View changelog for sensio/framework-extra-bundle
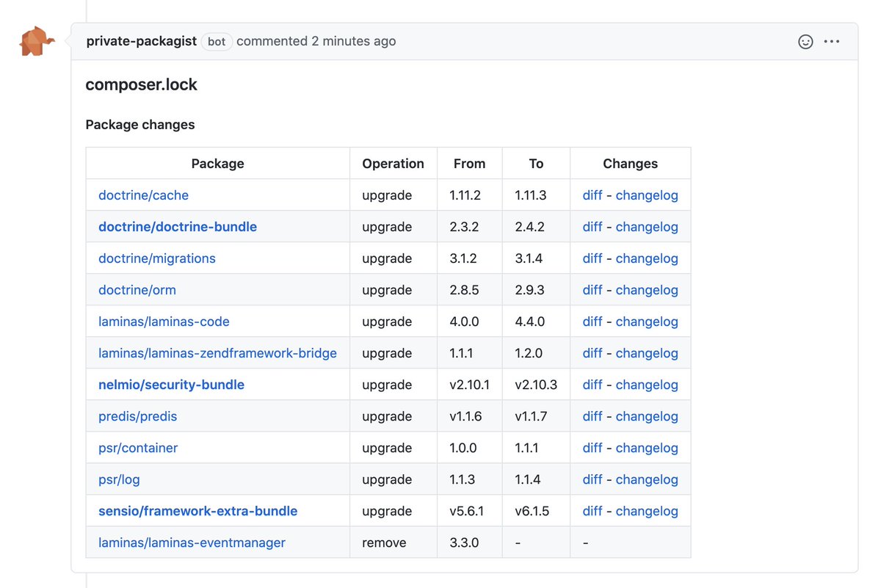The width and height of the screenshot is (881, 588). 647,511
